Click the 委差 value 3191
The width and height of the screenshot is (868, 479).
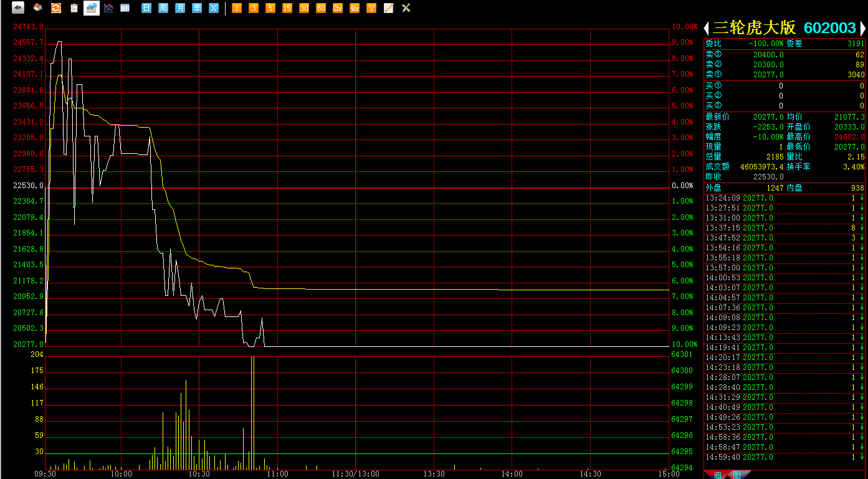pos(856,44)
